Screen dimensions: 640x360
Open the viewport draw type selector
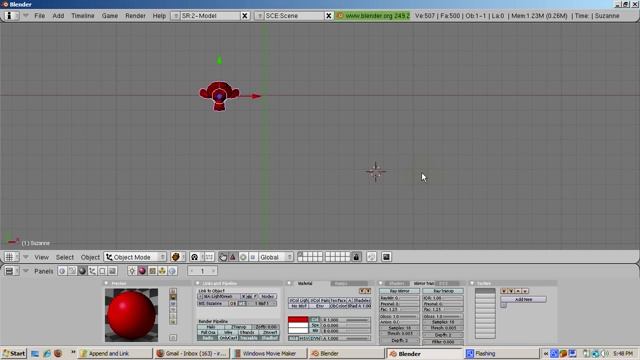click(177, 257)
